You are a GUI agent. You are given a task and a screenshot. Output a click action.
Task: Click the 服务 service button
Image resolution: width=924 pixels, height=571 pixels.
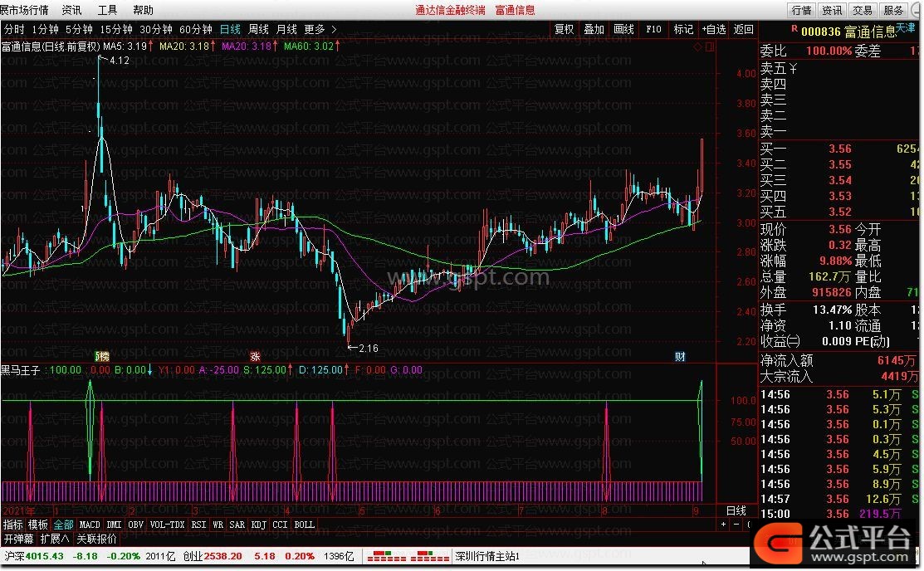point(893,10)
